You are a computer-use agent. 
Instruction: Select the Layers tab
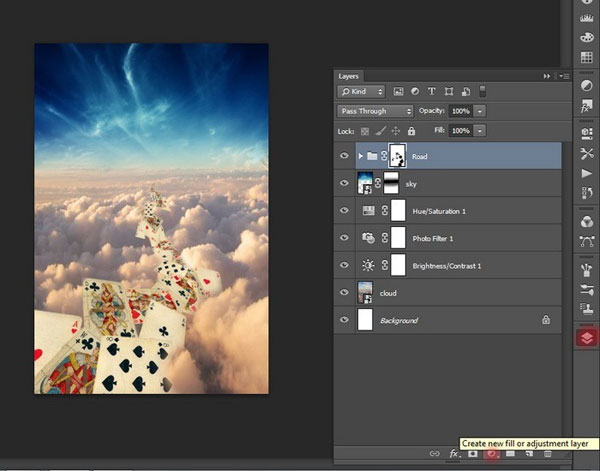point(348,76)
